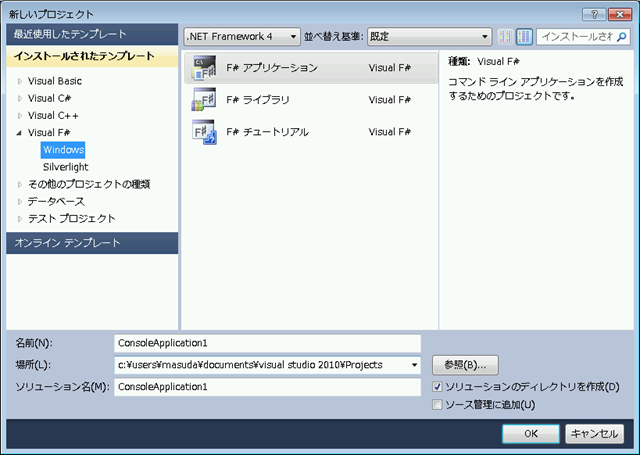Screen dimensions: 640x455
Task: Click the 参照(B)... browse button
Action: coord(465,364)
